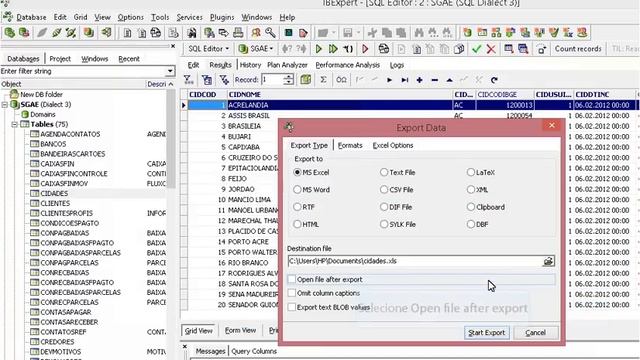Switch to the Form View tab
The height and width of the screenshot is (360, 640).
(x=240, y=330)
